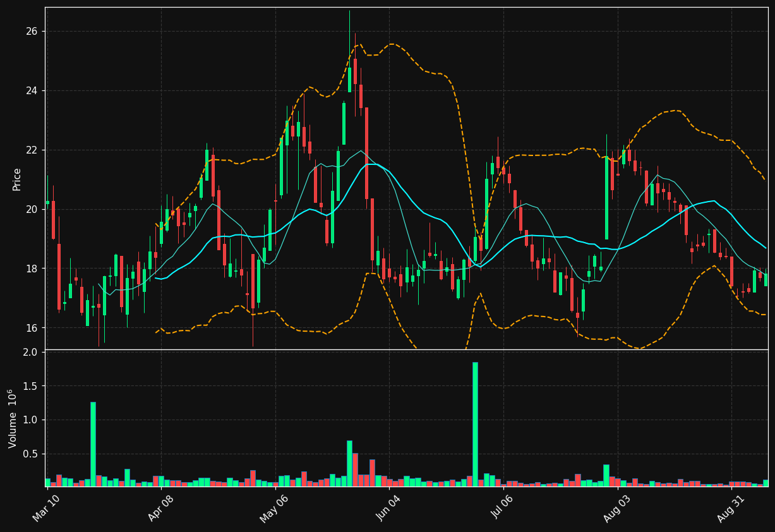Click the Volume 10^6 axis title
This screenshot has height=532, width=775.
[13, 418]
